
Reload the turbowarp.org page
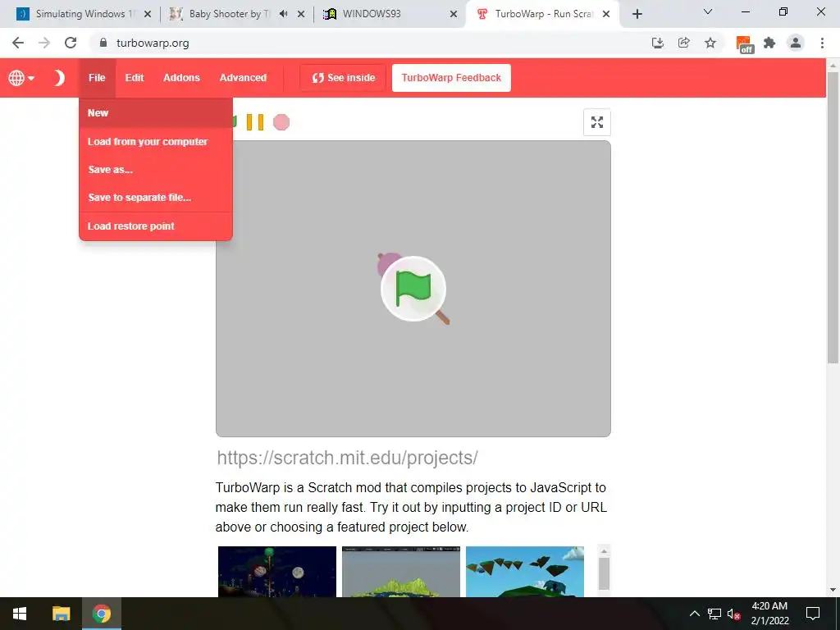[71, 43]
